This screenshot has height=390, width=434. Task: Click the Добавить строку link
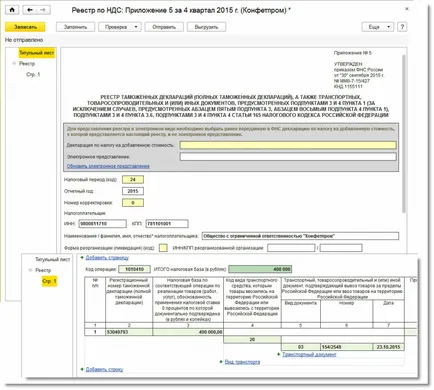(104, 369)
